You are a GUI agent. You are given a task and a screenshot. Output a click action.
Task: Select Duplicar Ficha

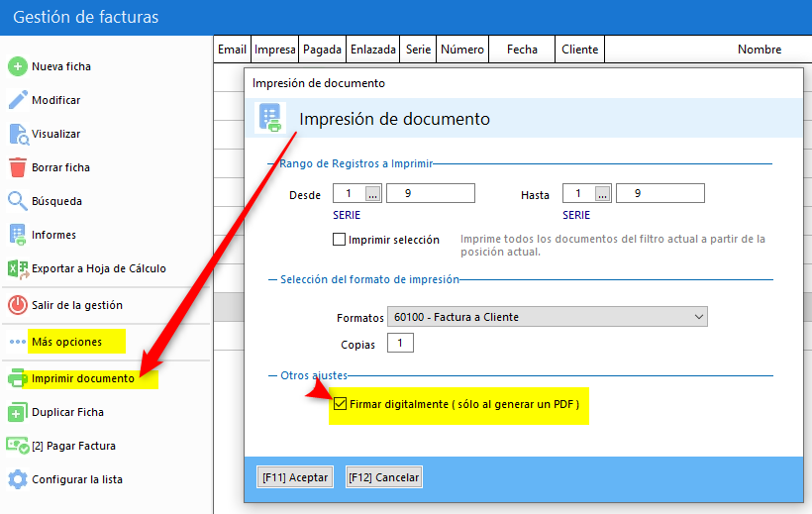[67, 412]
